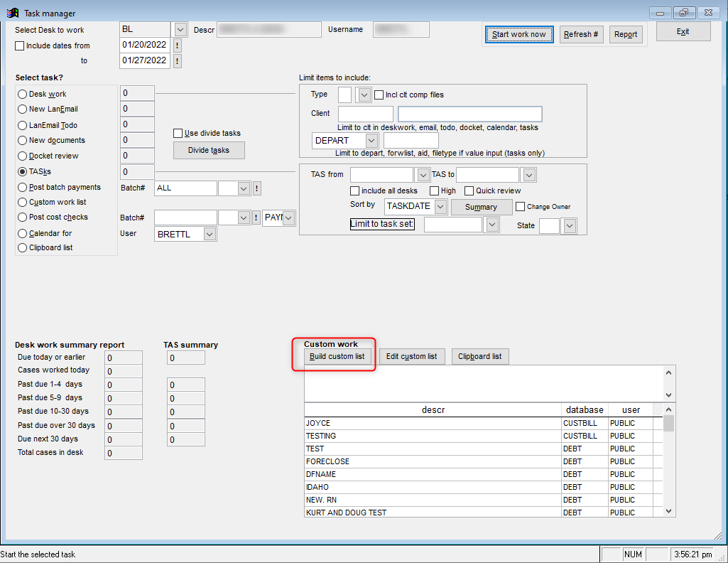Click the Task manager app icon in title bar
The height and width of the screenshot is (563, 728).
pyautogui.click(x=13, y=13)
